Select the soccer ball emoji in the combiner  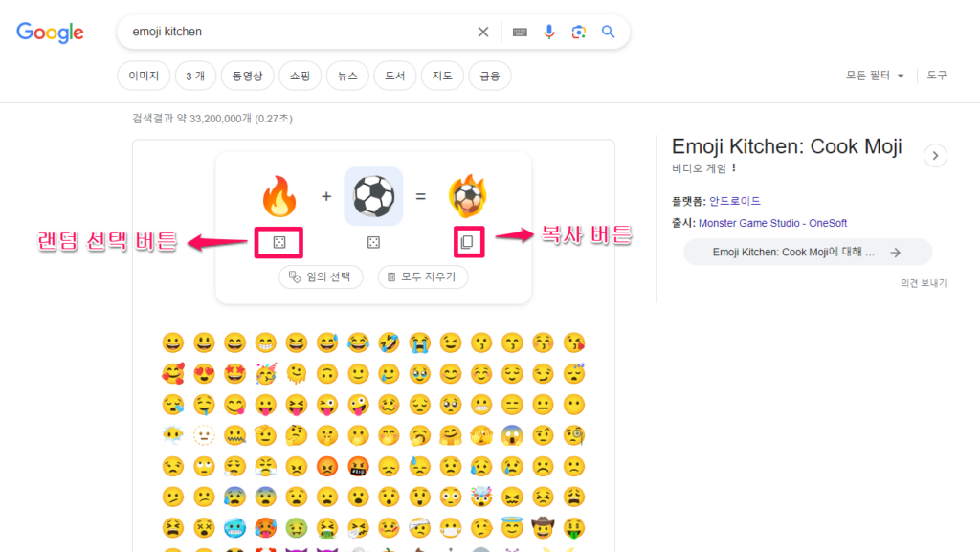[x=373, y=195]
